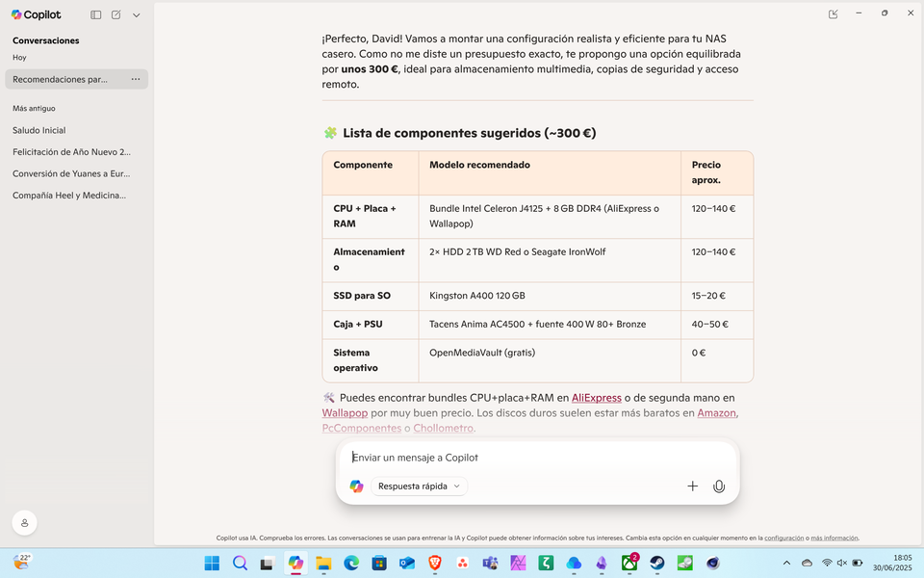Click muted volume tray icon
924x578 pixels.
[842, 564]
